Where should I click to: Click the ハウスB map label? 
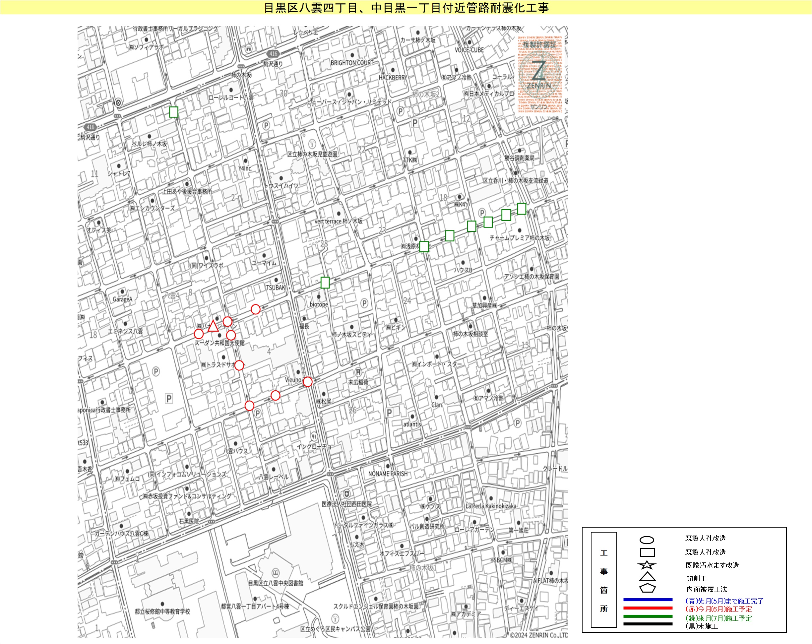(463, 270)
